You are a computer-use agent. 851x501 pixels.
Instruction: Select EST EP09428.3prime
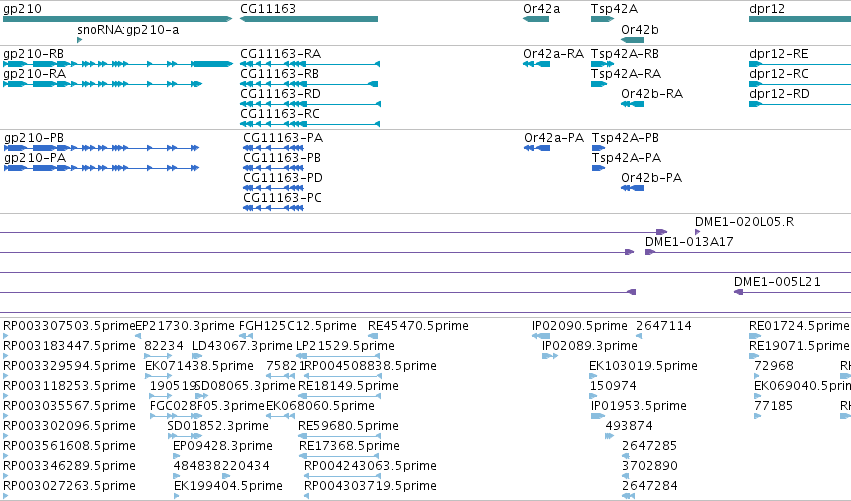[x=223, y=447]
